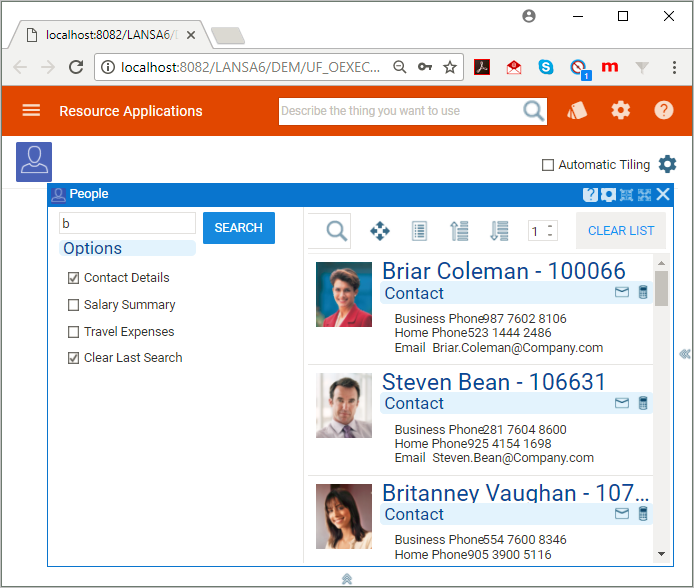Screen dimensions: 694x588
Task: Uncheck Contact Details option
Action: (73, 278)
